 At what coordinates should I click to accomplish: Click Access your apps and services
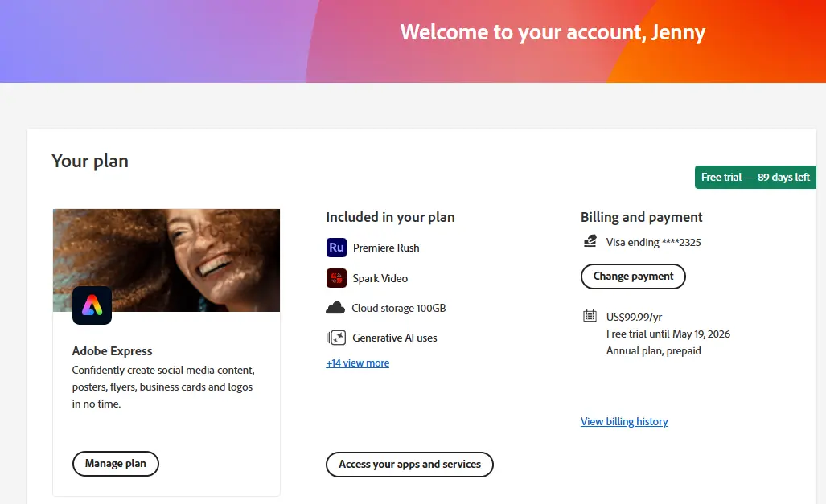point(409,465)
